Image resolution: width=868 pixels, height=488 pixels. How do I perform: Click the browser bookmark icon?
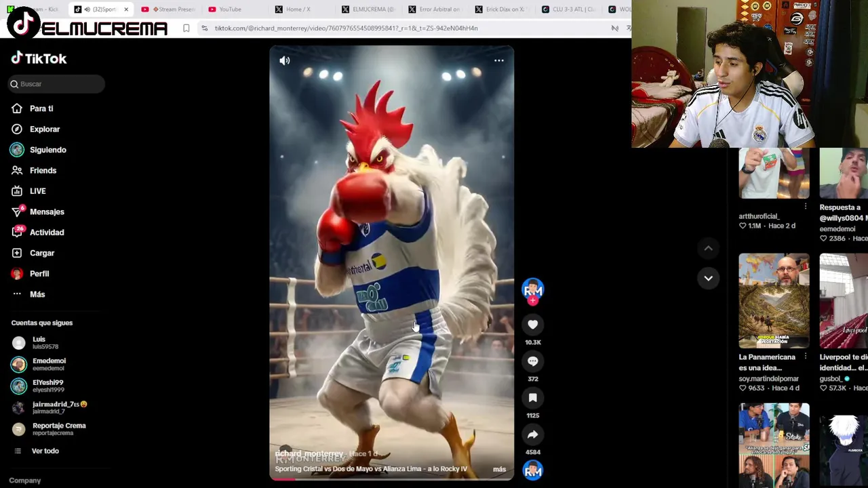[186, 28]
